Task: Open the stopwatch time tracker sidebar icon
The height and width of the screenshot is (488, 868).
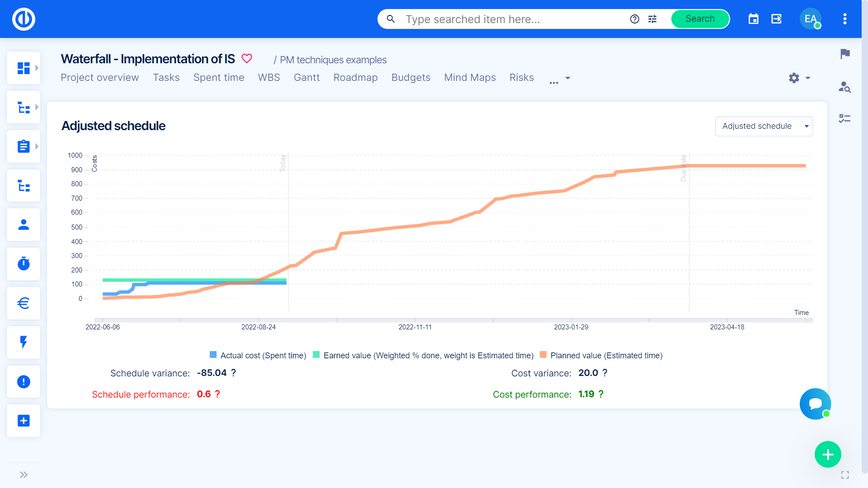Action: [24, 264]
